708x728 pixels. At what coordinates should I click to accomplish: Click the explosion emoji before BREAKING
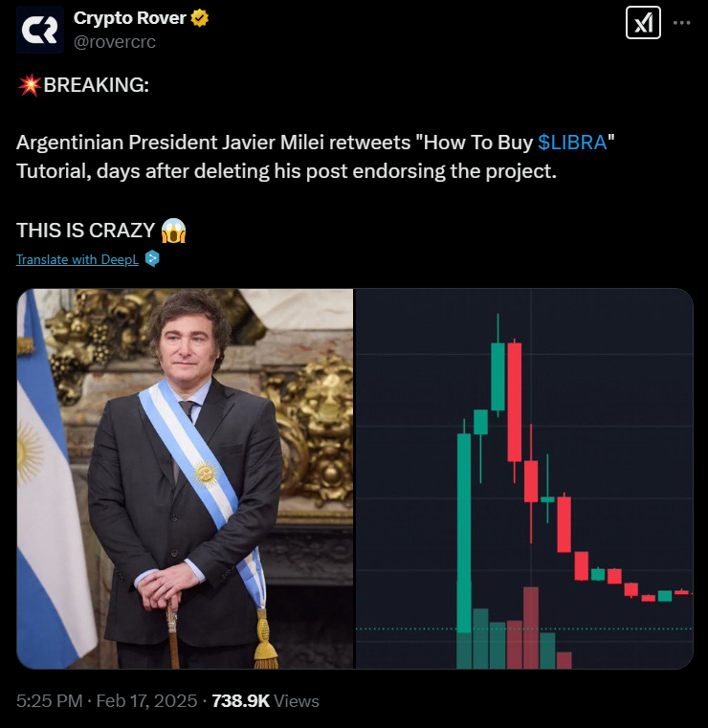30,85
